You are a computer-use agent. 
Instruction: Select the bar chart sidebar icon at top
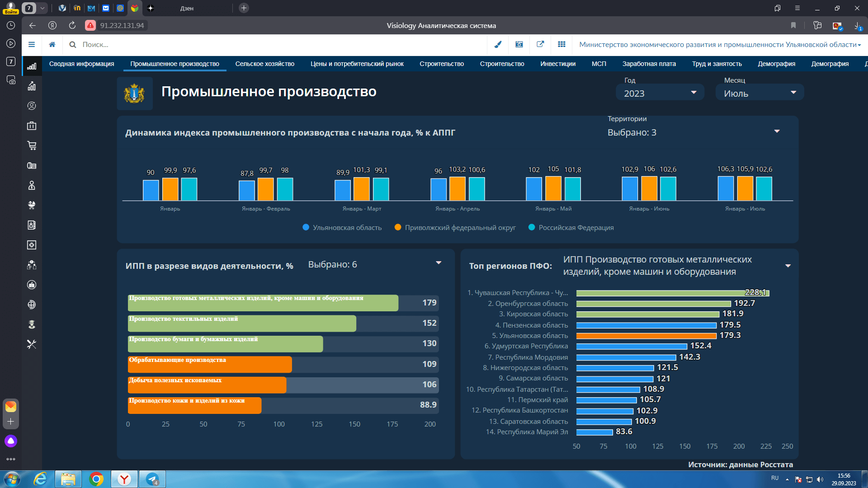pyautogui.click(x=32, y=66)
